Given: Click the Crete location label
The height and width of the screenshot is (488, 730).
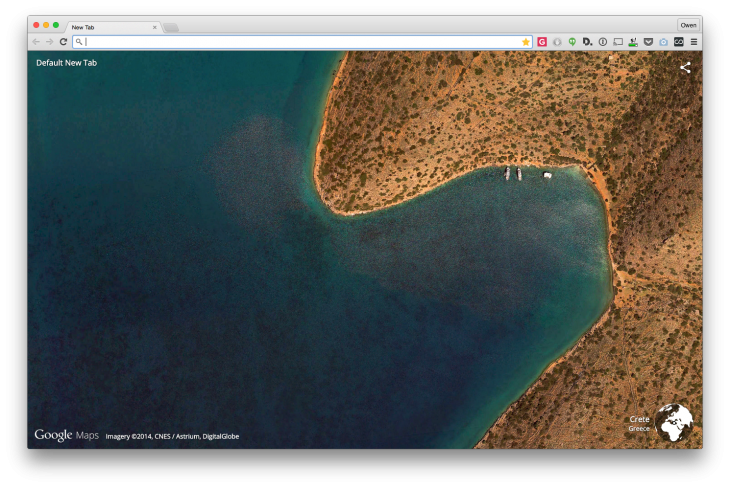Looking at the screenshot, I should click(x=639, y=419).
